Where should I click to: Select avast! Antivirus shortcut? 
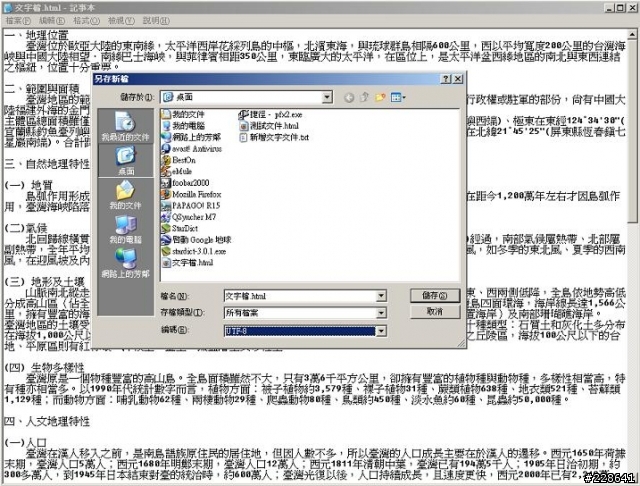pyautogui.click(x=191, y=149)
